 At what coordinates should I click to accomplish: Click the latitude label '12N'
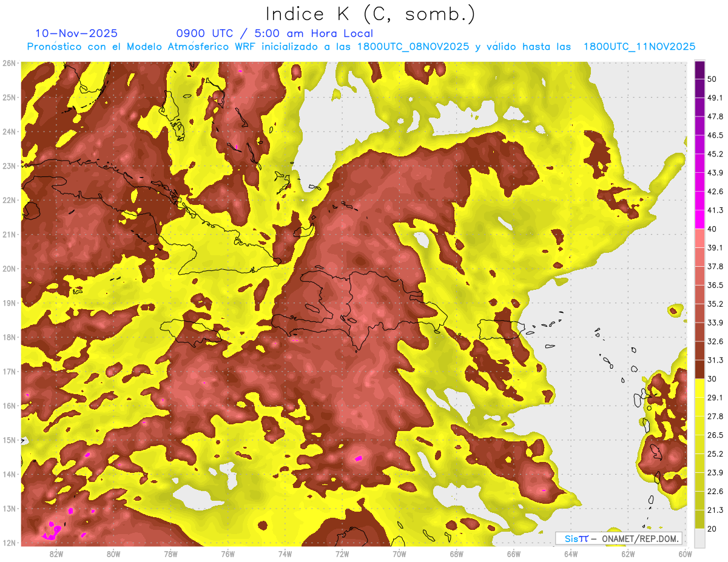coord(9,543)
